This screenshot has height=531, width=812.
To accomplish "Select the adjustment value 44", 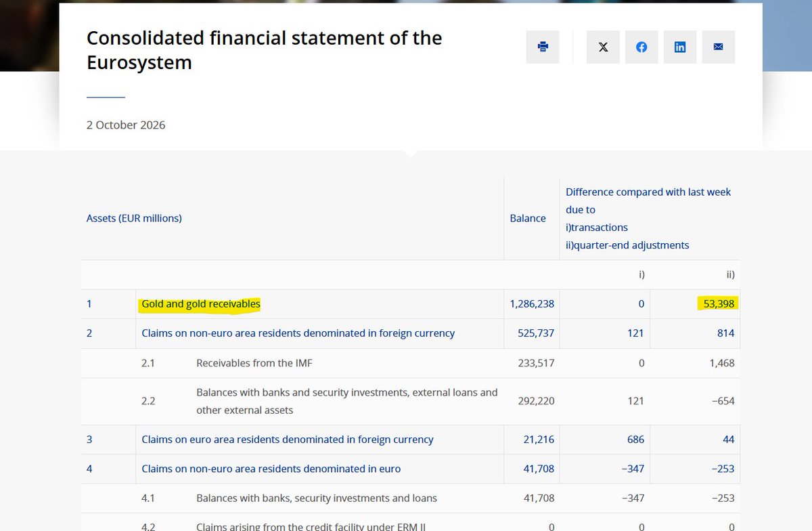I will click(729, 440).
